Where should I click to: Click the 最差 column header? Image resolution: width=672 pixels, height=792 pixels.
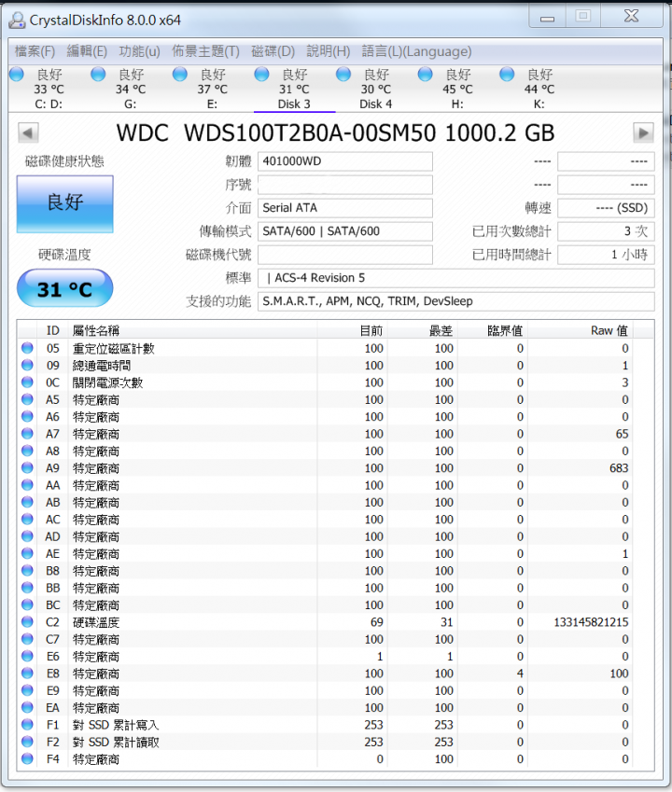pos(423,330)
